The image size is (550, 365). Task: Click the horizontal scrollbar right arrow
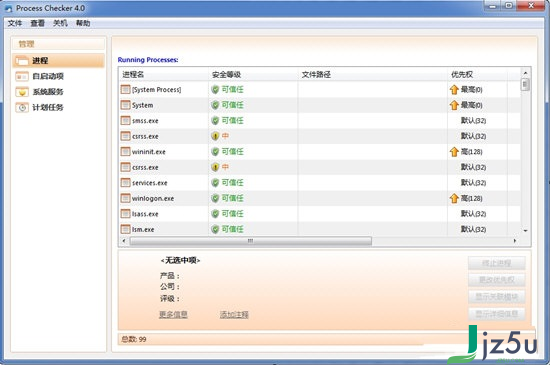(515, 241)
